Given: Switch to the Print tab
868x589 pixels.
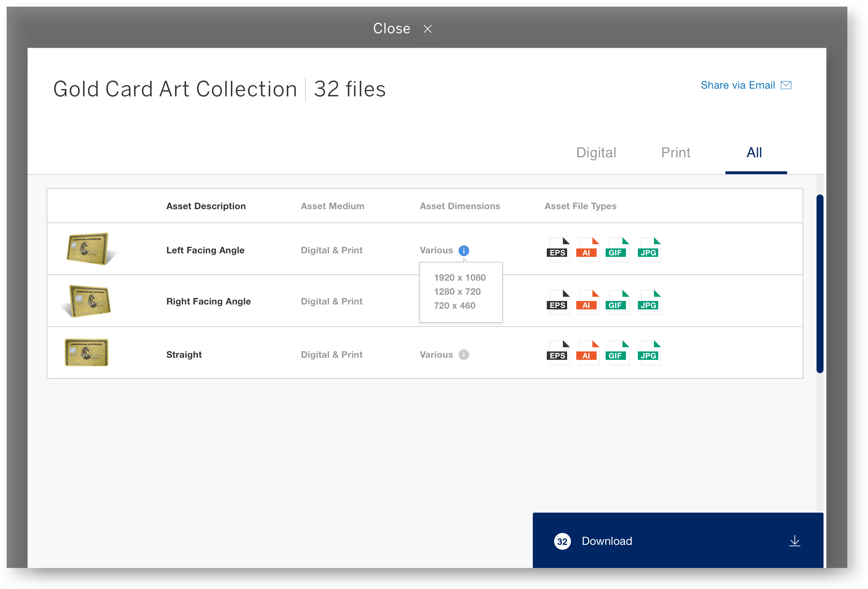Looking at the screenshot, I should pos(675,153).
